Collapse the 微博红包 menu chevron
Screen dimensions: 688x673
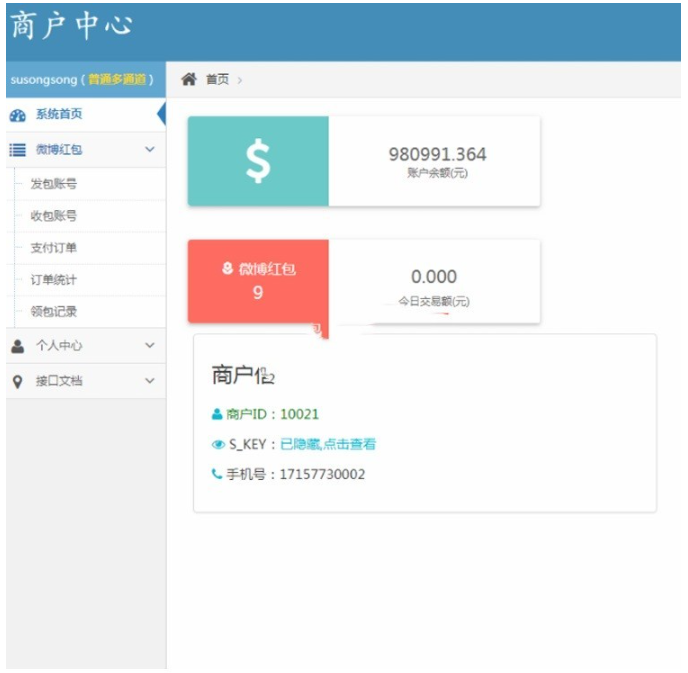150,150
